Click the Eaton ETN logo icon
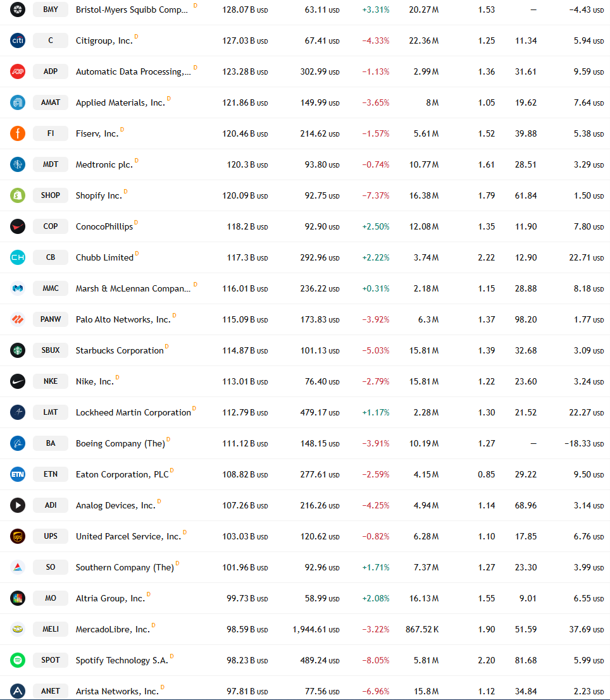The height and width of the screenshot is (700, 610). pyautogui.click(x=18, y=474)
